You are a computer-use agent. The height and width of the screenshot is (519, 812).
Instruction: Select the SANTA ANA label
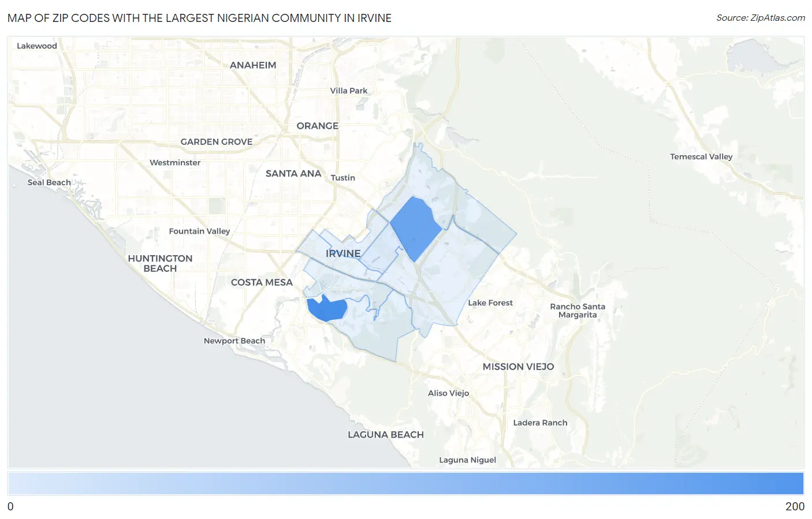tap(293, 173)
